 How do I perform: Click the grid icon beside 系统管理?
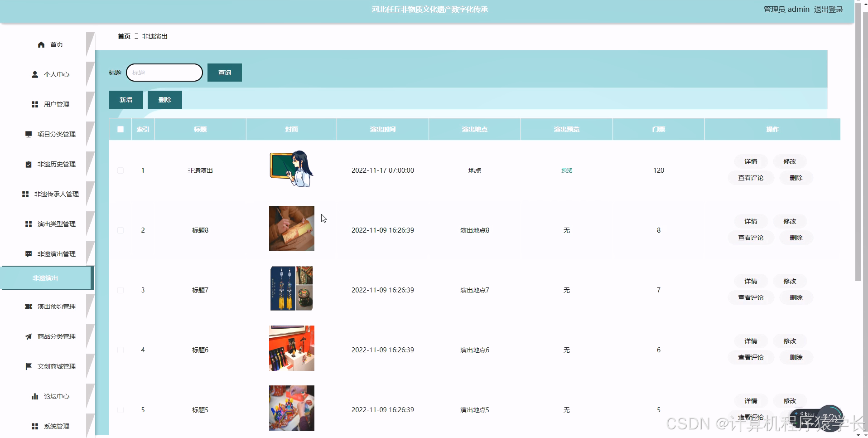pyautogui.click(x=35, y=426)
